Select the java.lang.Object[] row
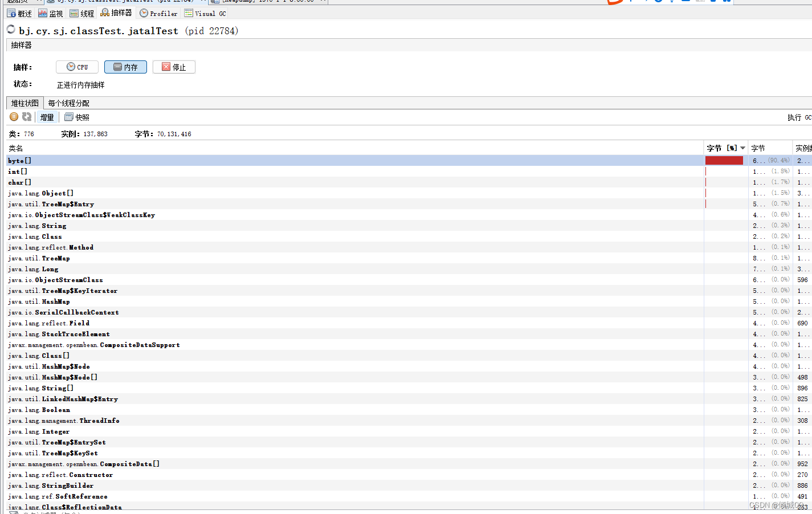 pos(409,193)
